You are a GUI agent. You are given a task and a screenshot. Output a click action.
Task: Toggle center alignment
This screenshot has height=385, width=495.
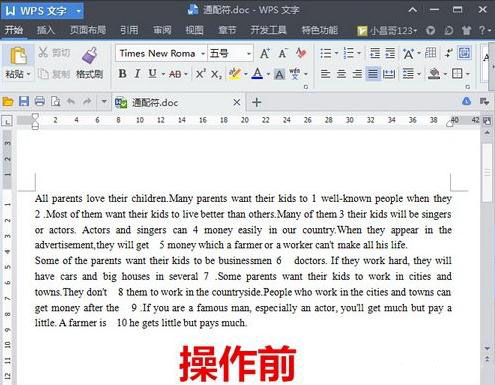pos(341,74)
